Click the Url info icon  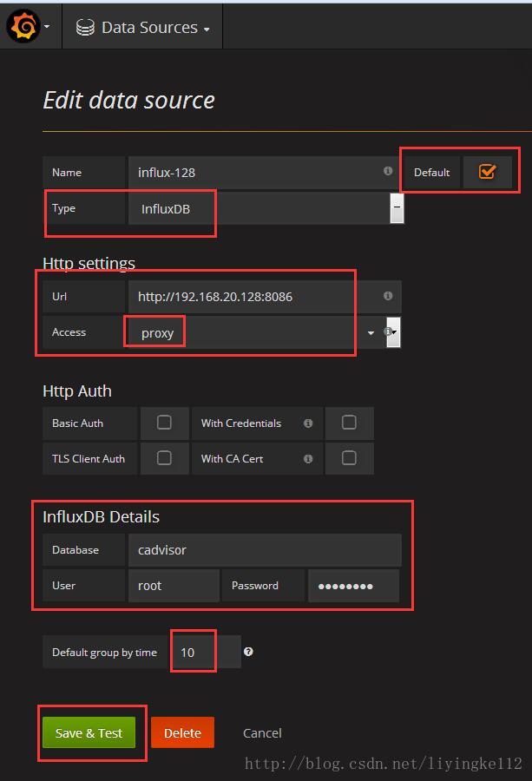point(388,296)
